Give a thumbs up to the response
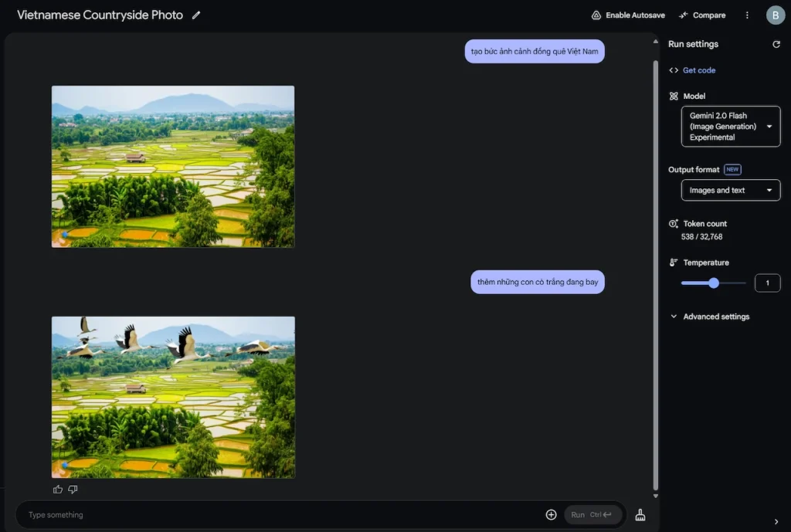This screenshot has width=791, height=532. 58,489
